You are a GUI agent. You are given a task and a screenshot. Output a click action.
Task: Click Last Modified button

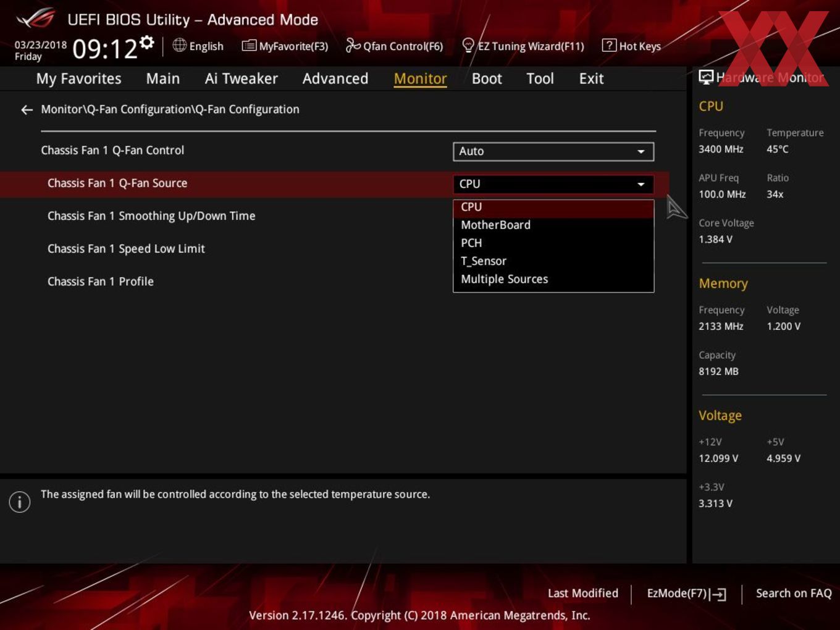tap(583, 594)
